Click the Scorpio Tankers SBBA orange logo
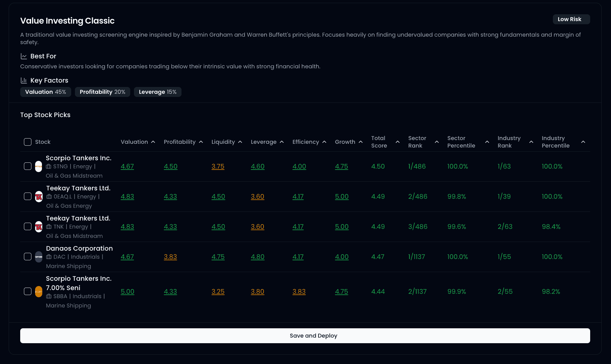Screen dimensions: 611x364 coord(39,292)
